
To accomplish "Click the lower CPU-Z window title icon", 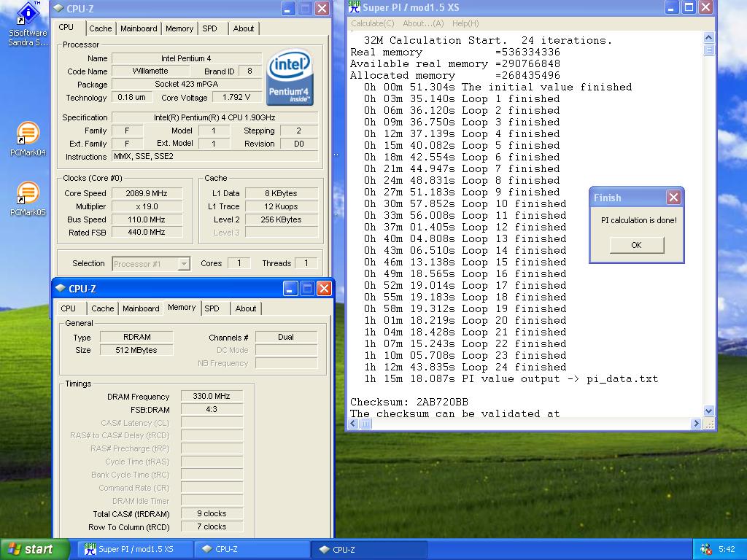I will [60, 288].
